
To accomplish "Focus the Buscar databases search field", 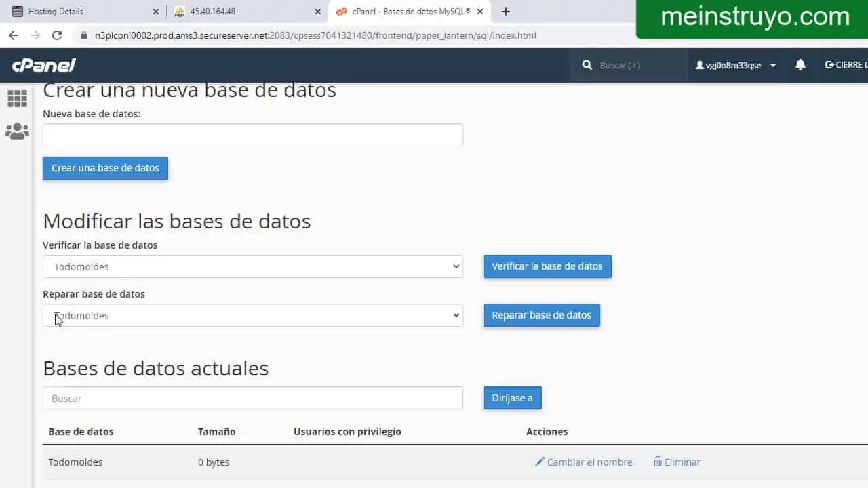I will click(253, 398).
